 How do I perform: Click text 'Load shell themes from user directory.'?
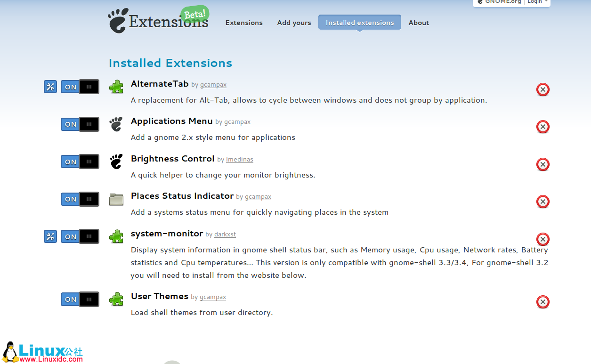(x=202, y=313)
